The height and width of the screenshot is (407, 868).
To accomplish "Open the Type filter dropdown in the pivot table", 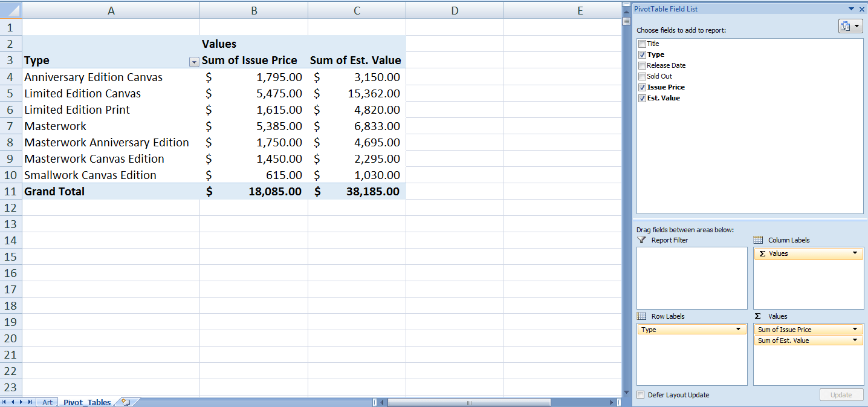I will (194, 62).
